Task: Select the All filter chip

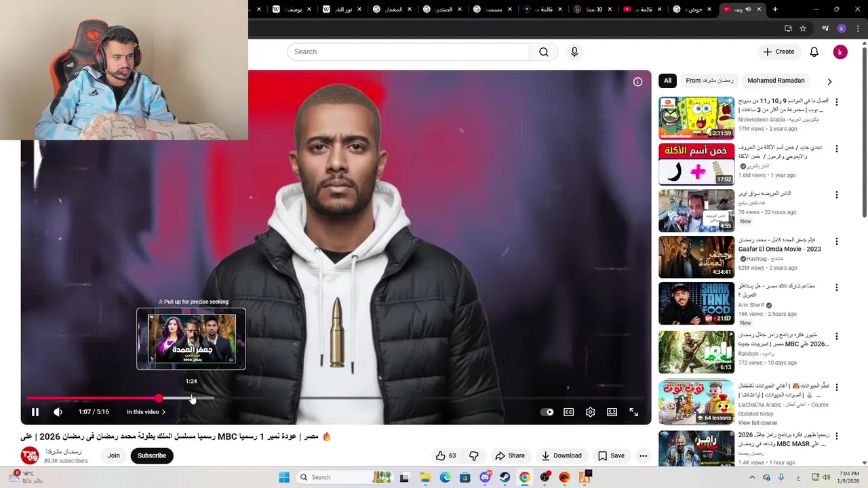Action: (x=667, y=81)
